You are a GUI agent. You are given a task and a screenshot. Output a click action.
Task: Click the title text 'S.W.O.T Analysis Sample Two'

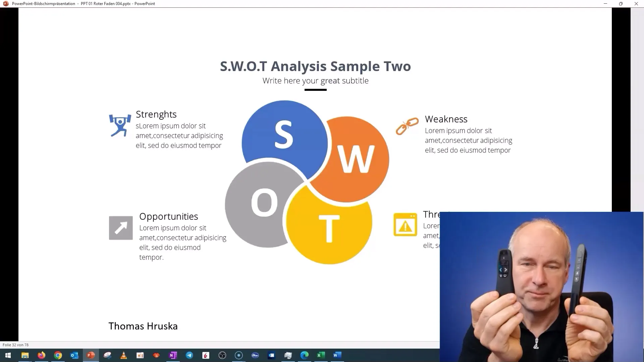(x=315, y=66)
